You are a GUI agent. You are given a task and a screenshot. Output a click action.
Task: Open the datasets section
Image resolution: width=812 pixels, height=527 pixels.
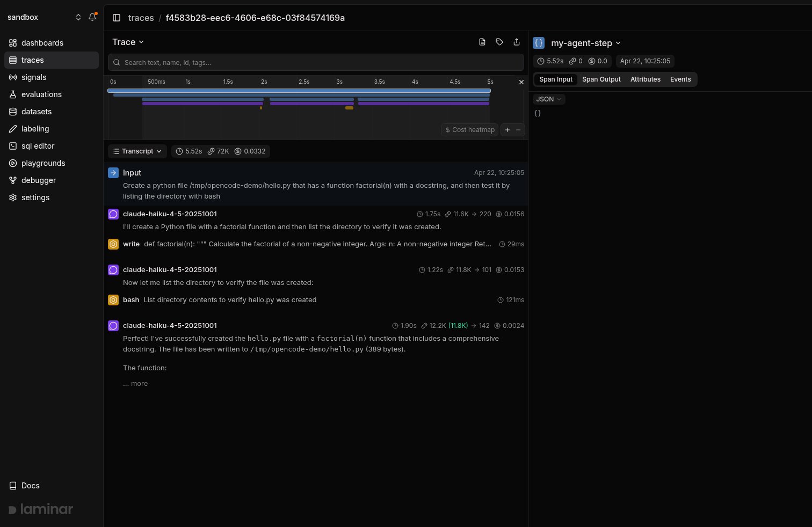tap(52, 112)
